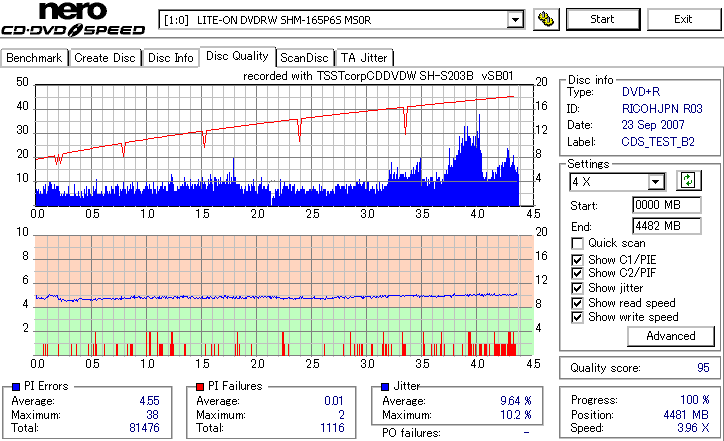Select the Disc Quality tab

[x=237, y=56]
